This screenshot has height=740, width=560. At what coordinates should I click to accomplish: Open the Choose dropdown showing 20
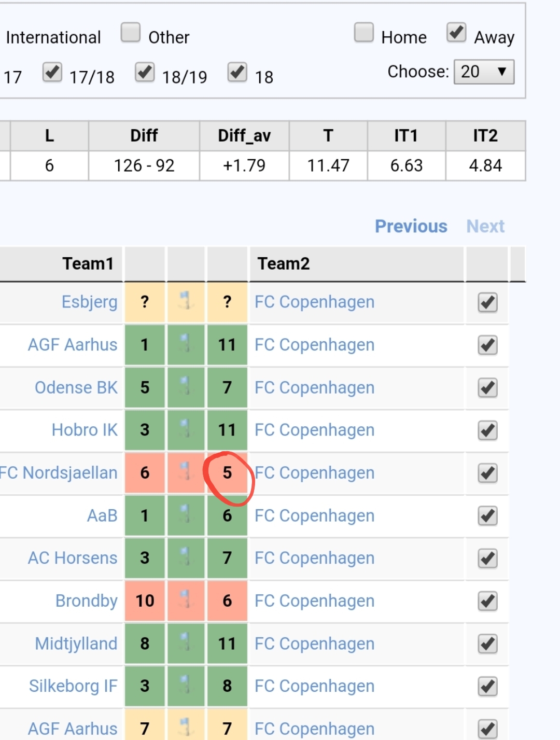coord(484,72)
